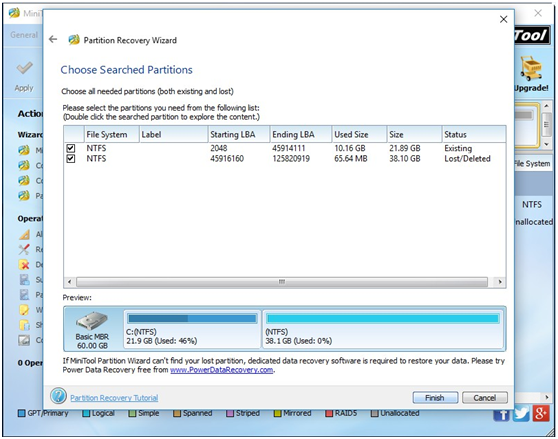The height and width of the screenshot is (439, 558).
Task: Select the 'Existing' status cell
Action: coord(458,148)
